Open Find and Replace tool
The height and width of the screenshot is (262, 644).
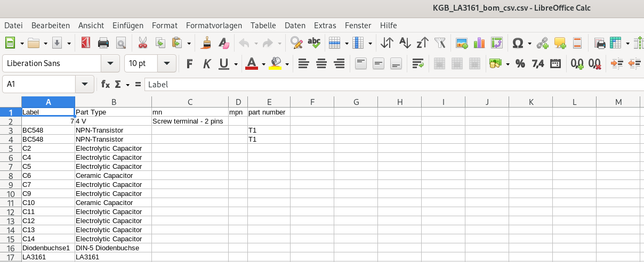click(x=296, y=43)
